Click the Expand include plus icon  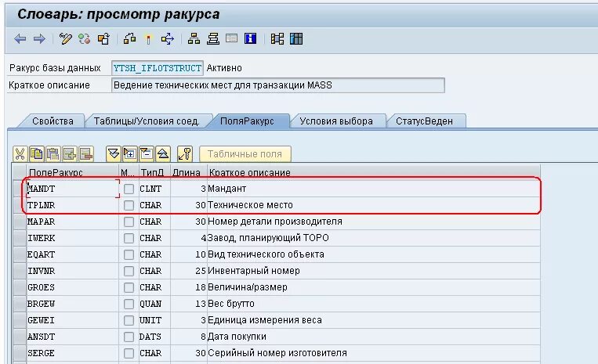[129, 154]
